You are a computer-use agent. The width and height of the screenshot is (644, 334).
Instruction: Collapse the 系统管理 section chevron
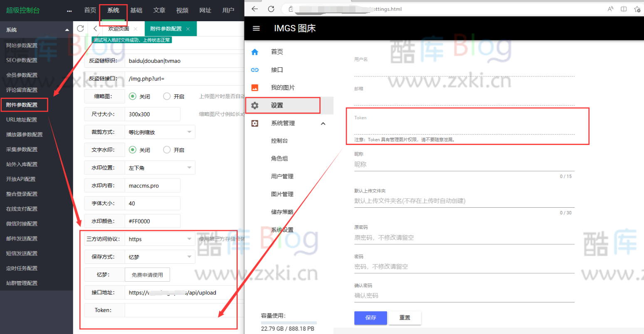tap(323, 123)
